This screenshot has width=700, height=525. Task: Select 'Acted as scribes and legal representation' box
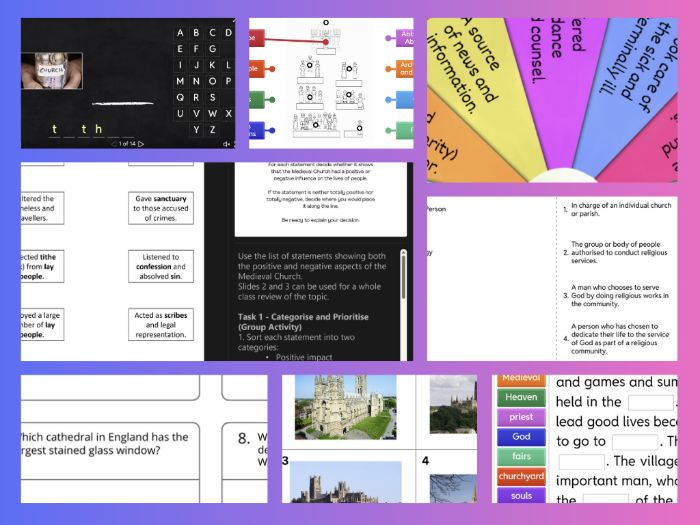(161, 325)
